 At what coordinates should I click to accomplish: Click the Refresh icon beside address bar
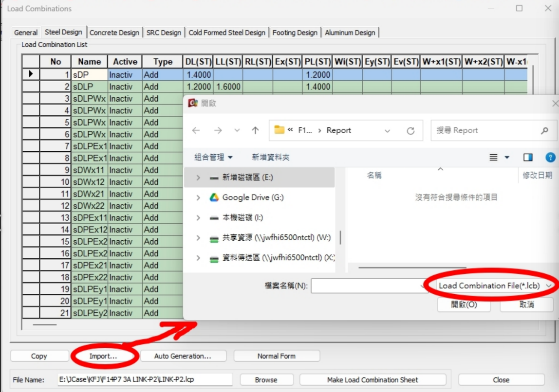coord(410,131)
